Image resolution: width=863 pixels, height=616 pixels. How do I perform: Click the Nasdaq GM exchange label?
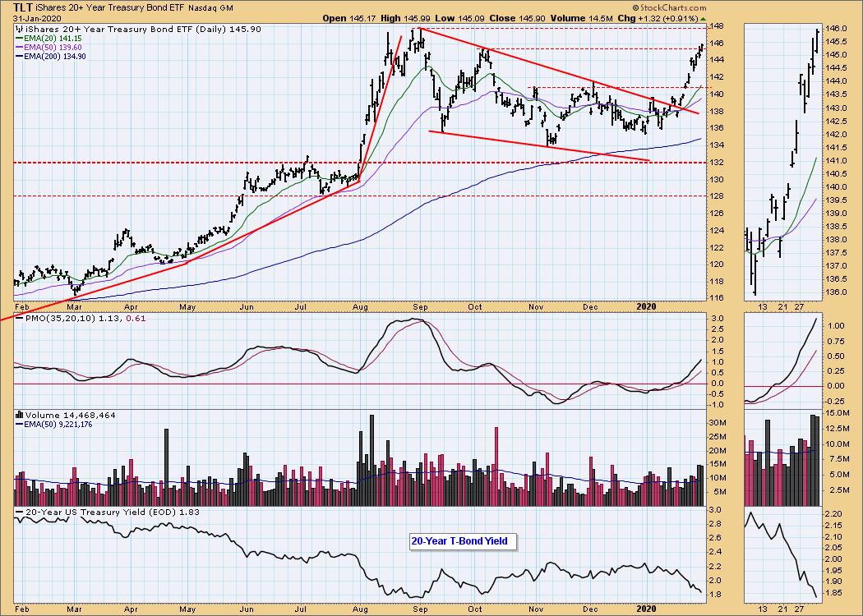[x=210, y=8]
